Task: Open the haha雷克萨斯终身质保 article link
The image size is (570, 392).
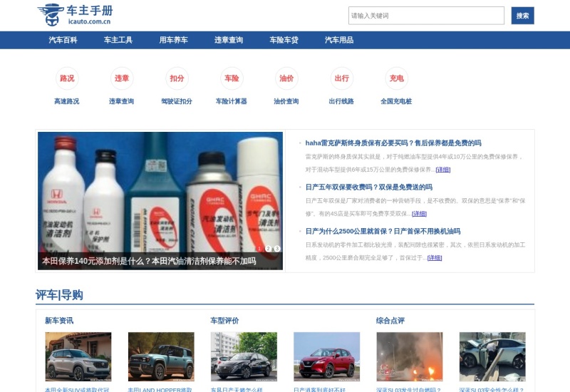Action: 393,143
